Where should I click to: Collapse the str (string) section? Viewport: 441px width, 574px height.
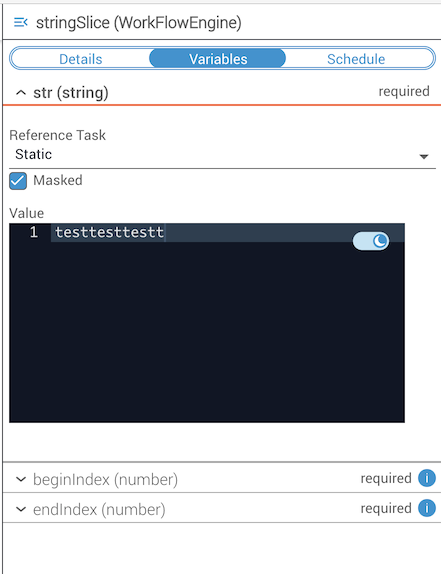coord(21,93)
